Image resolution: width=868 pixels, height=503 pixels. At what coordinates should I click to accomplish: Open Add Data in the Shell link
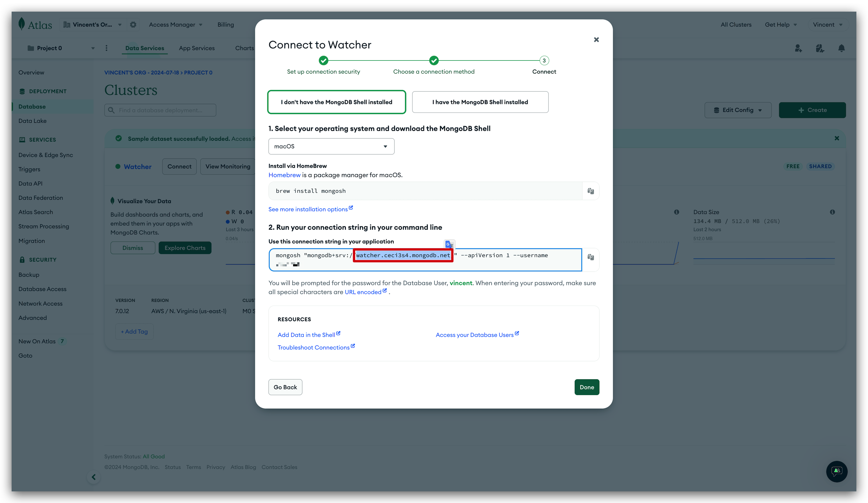309,335
